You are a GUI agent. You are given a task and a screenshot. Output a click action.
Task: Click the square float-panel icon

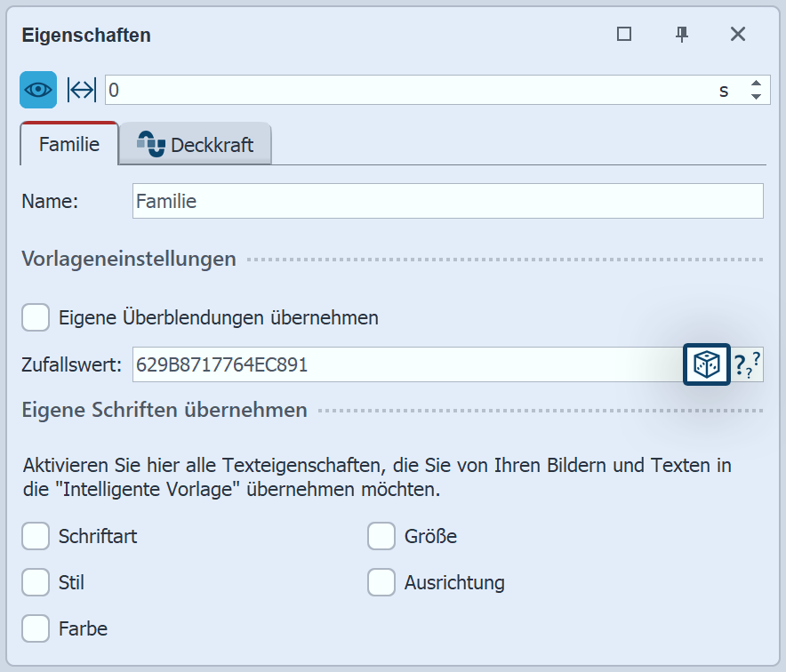pos(624,35)
